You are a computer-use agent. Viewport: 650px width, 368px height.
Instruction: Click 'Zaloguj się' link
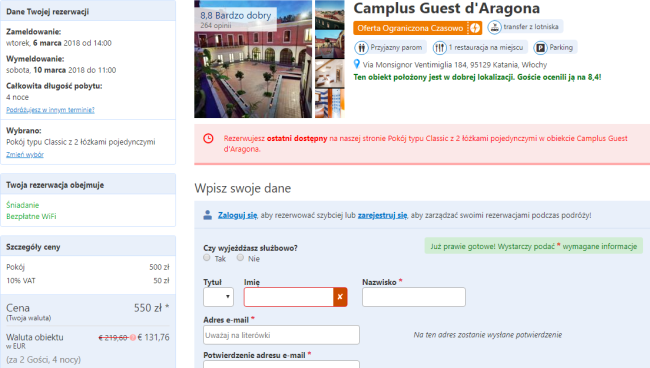(x=238, y=215)
